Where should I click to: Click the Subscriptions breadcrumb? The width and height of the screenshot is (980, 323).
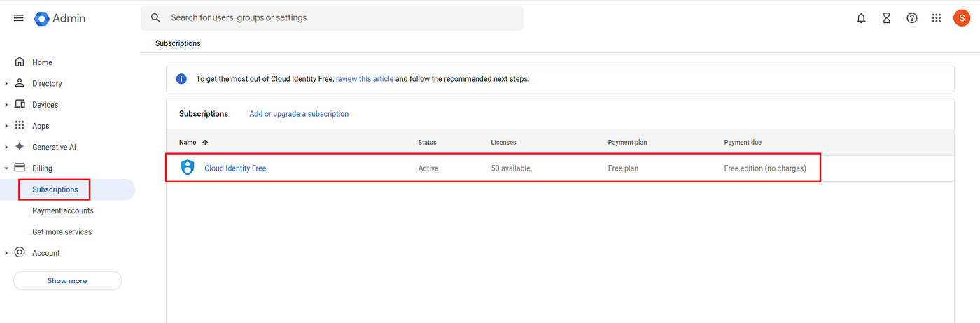tap(178, 43)
